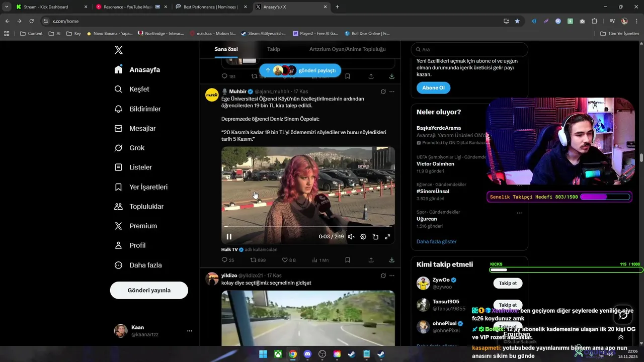The image size is (644, 362).
Task: Mute the video player
Action: pyautogui.click(x=351, y=237)
